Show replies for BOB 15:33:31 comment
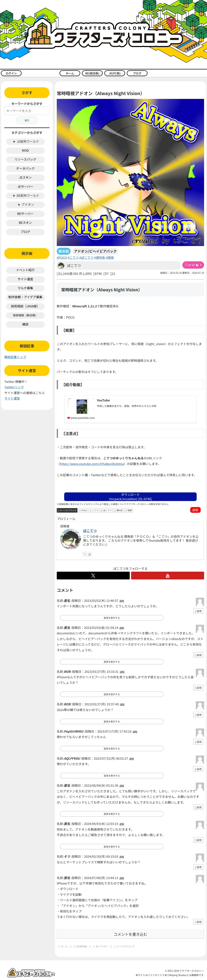 point(112,694)
